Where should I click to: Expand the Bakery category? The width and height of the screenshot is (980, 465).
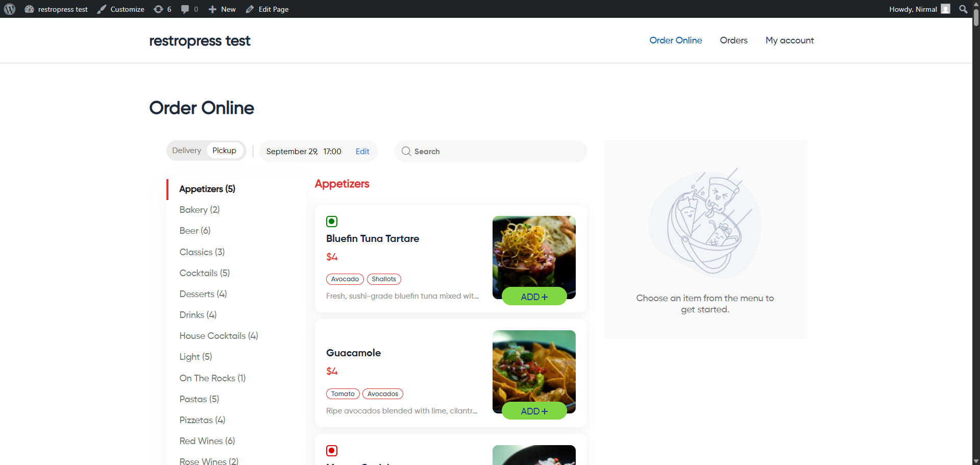coord(199,209)
